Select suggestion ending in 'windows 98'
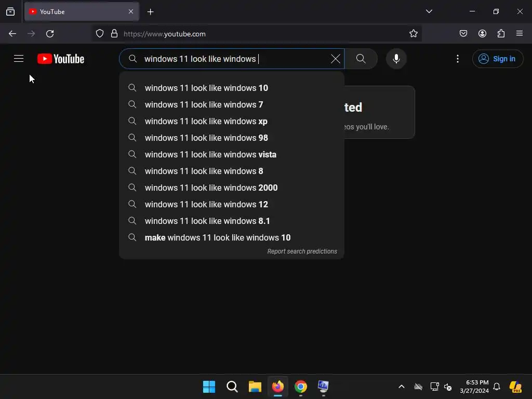The width and height of the screenshot is (532, 399). tap(232, 138)
